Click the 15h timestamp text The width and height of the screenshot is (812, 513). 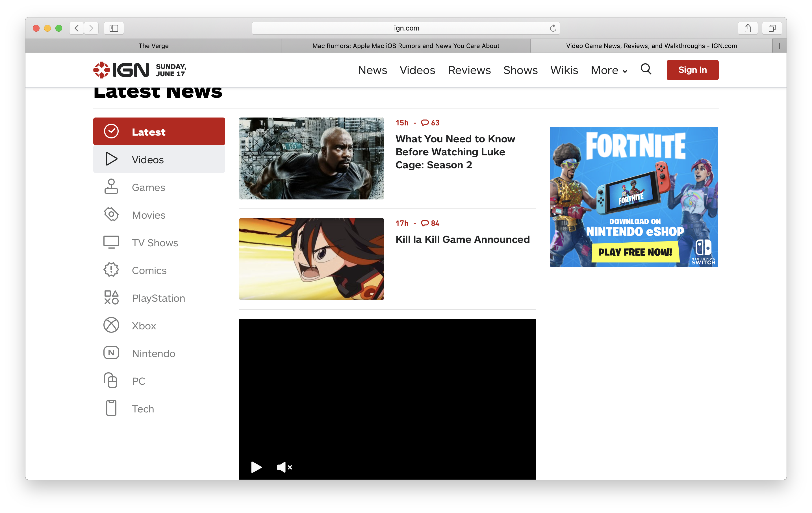click(402, 123)
